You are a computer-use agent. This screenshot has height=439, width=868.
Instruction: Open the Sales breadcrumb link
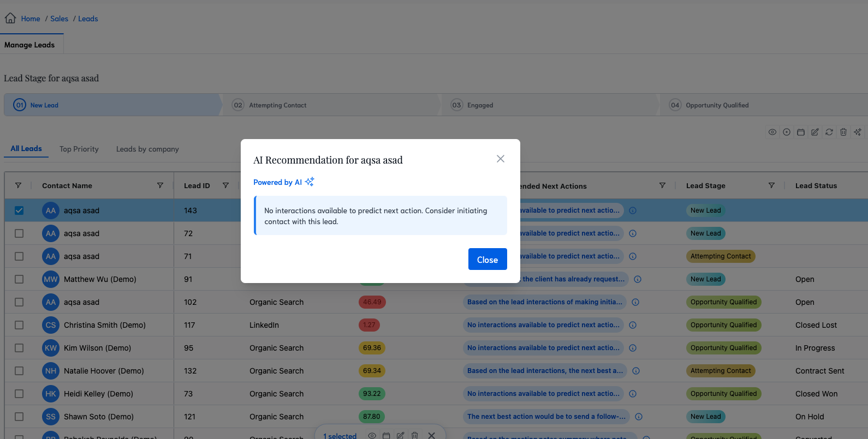(x=59, y=19)
